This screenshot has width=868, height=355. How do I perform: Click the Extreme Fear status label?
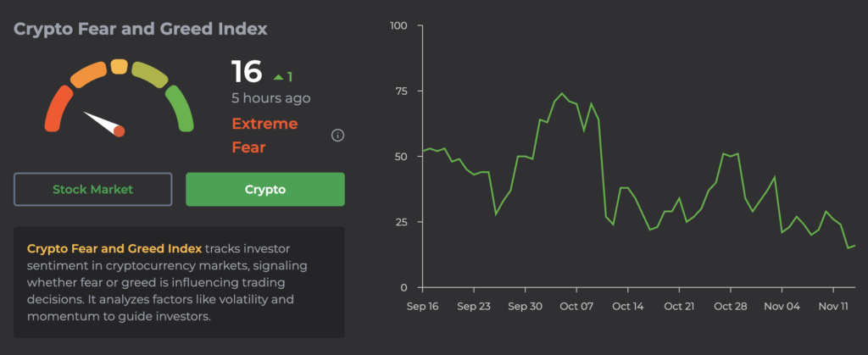pyautogui.click(x=264, y=136)
